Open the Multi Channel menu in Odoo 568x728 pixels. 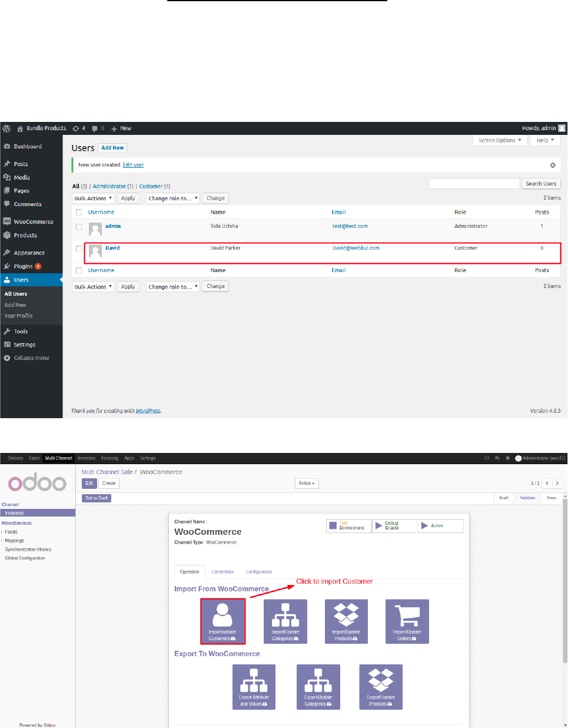59,458
